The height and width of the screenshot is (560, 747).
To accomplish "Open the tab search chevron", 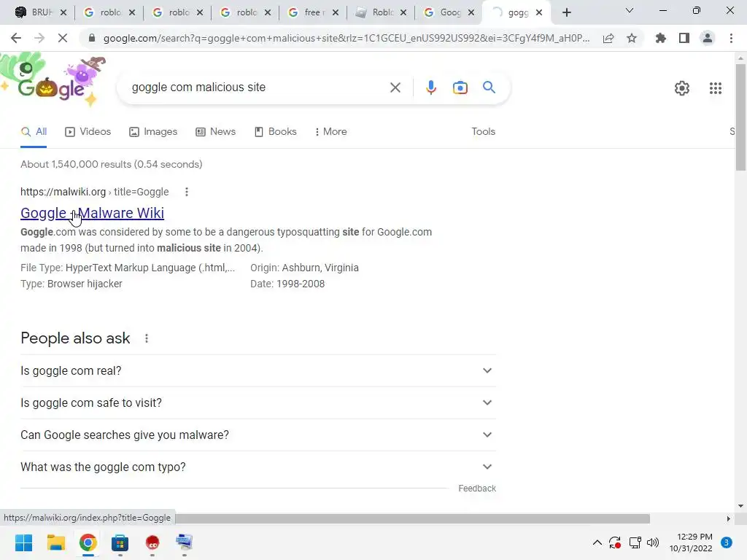I will click(630, 10).
